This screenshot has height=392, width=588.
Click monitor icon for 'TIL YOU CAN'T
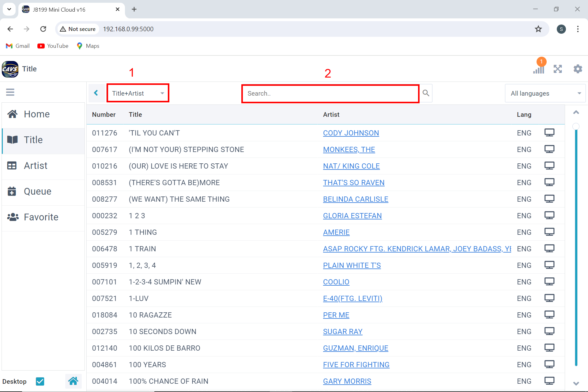549,133
